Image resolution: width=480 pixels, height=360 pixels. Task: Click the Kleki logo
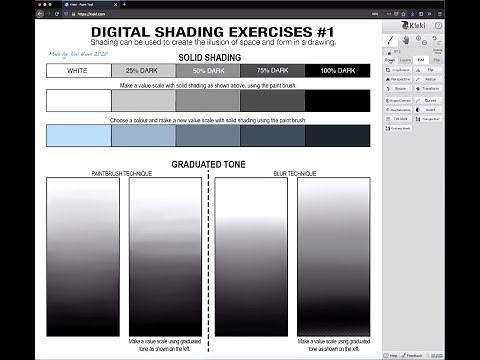click(413, 25)
